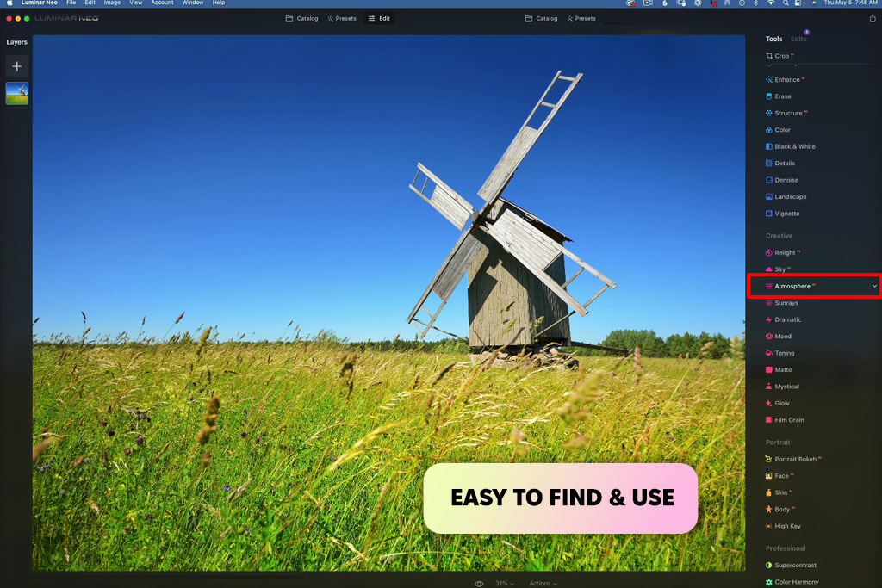The image size is (882, 588).
Task: Select the windmill layer thumbnail
Action: (17, 93)
